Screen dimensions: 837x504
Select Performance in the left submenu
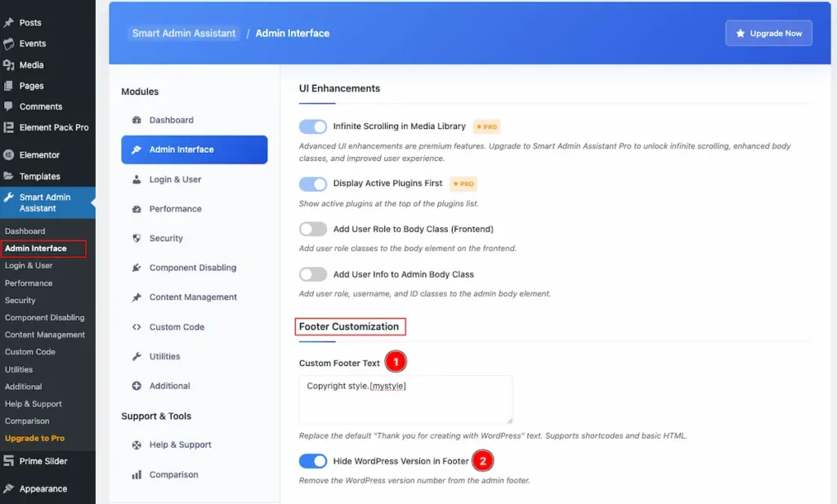29,283
